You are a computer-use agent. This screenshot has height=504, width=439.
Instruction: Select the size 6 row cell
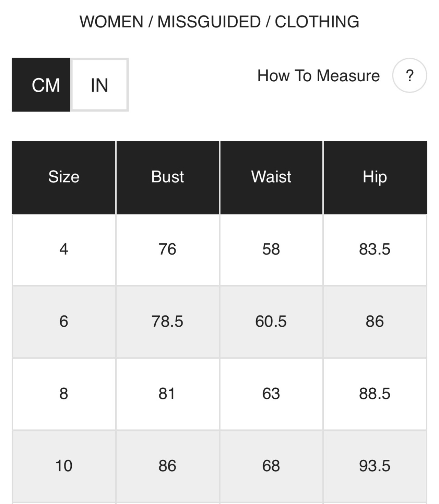pyautogui.click(x=64, y=321)
